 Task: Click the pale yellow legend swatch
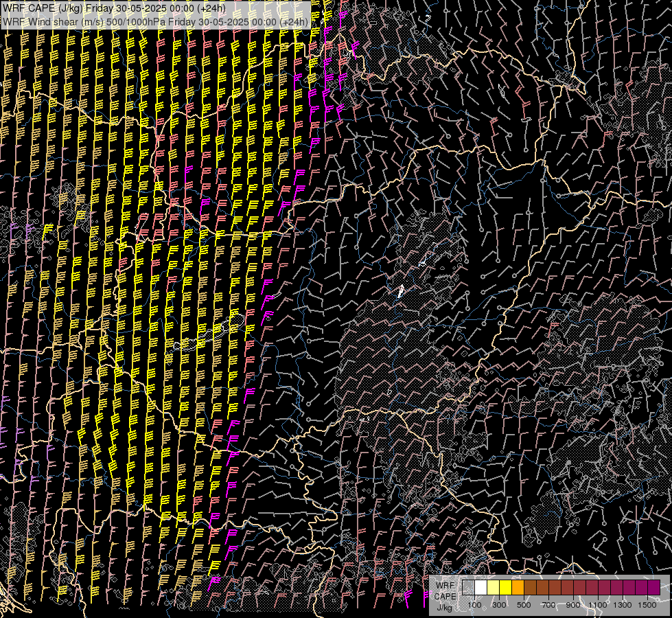[x=494, y=588]
